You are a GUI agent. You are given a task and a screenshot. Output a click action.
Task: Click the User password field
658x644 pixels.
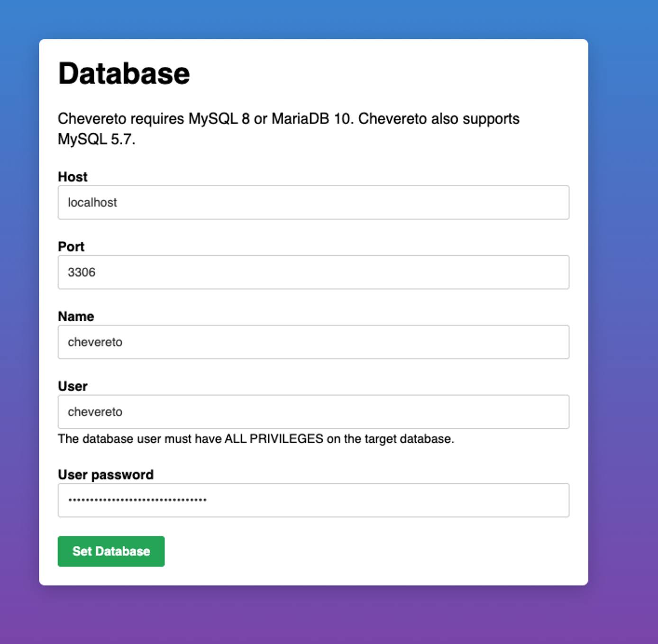pos(313,499)
